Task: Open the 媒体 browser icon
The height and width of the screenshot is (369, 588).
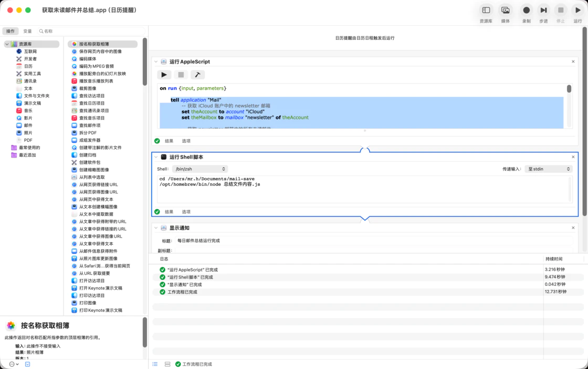Action: pyautogui.click(x=505, y=11)
